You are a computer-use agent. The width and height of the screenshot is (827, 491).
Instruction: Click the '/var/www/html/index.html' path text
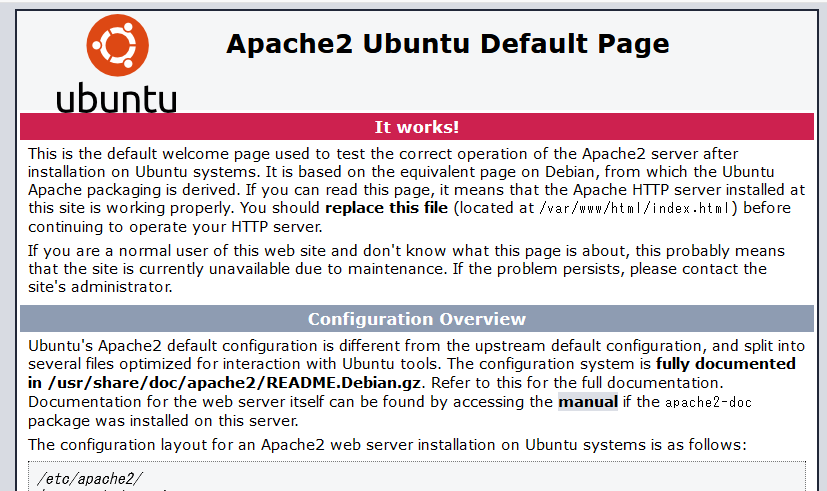click(x=634, y=208)
